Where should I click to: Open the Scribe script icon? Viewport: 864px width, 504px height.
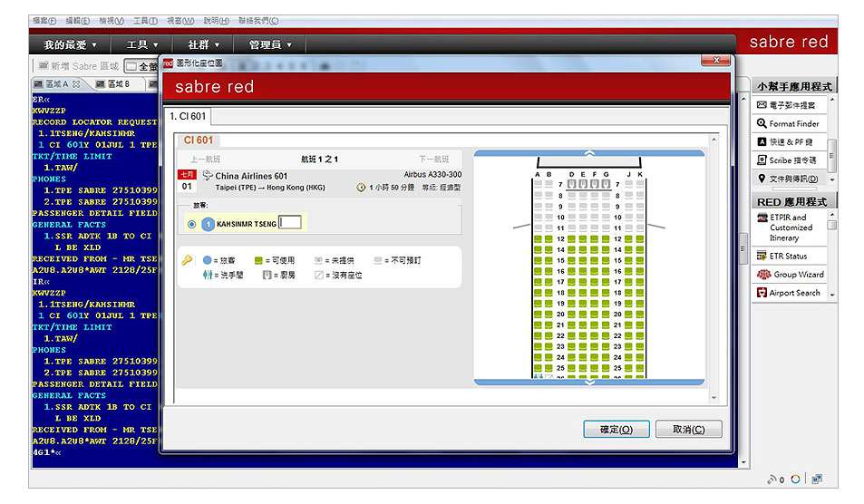[762, 160]
